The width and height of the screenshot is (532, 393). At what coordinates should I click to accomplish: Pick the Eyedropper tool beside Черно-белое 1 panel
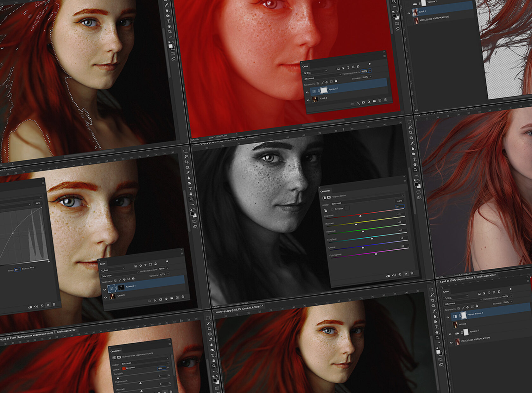(434, 311)
